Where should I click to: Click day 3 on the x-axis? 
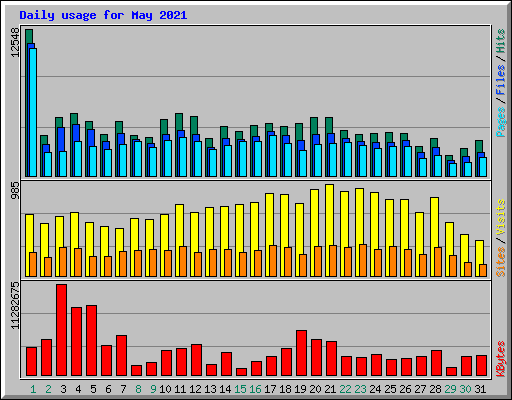pyautogui.click(x=63, y=389)
